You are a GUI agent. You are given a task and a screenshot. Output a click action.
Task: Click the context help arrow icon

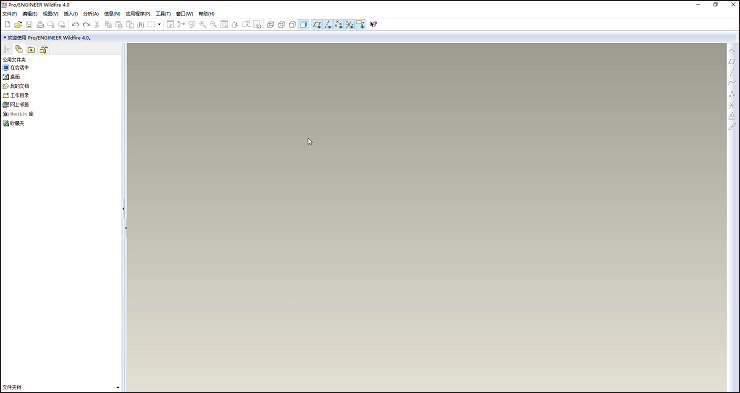pyautogui.click(x=373, y=25)
